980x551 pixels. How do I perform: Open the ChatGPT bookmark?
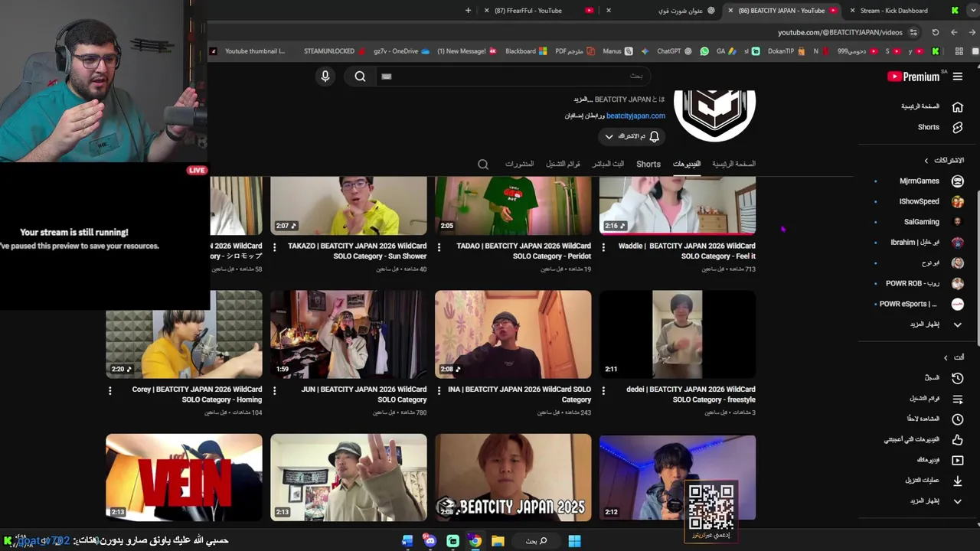(x=674, y=51)
